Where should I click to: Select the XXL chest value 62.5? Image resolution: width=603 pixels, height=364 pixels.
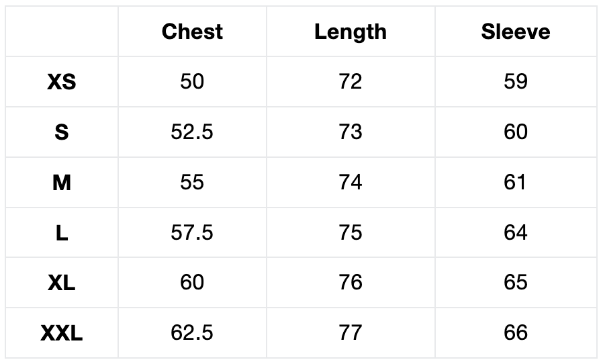tap(192, 333)
